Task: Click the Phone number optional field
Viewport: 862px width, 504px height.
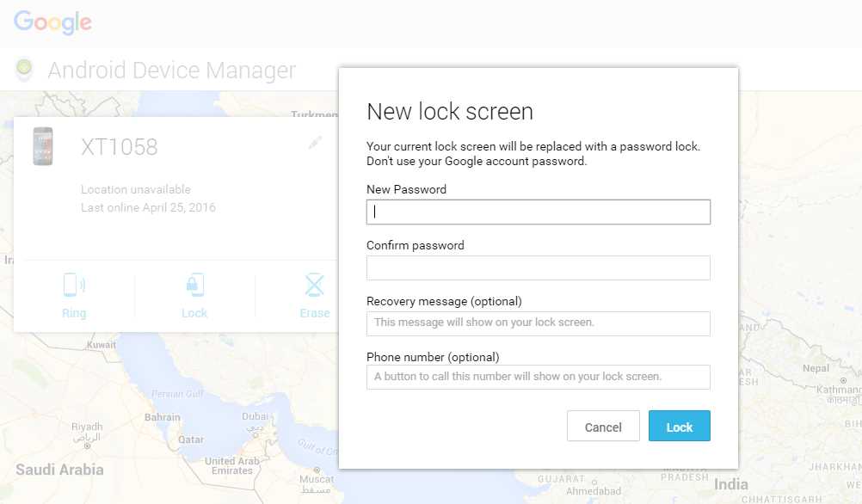Action: tap(538, 377)
